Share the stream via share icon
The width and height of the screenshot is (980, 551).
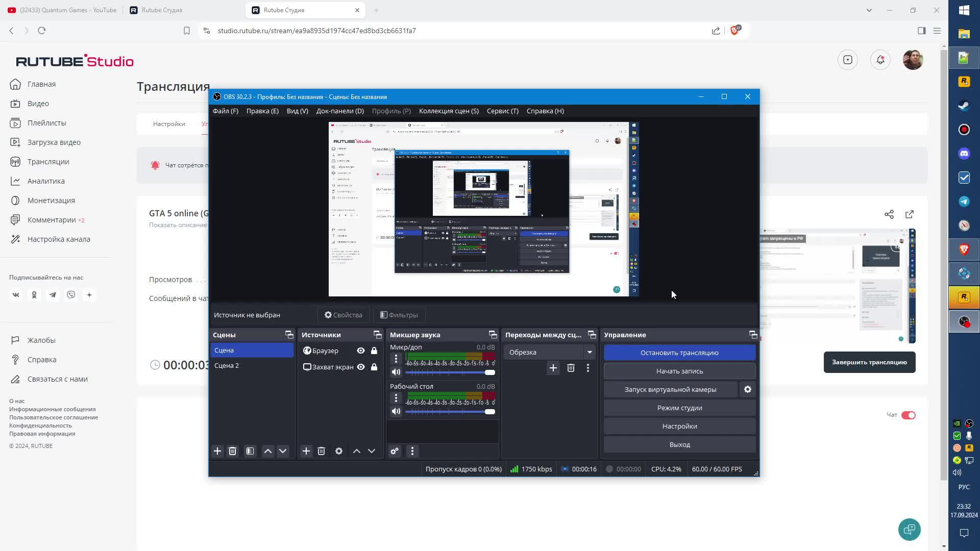pos(889,214)
